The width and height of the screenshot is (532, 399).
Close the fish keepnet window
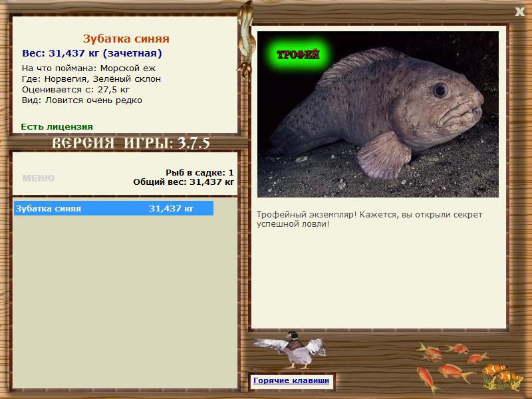tap(519, 11)
